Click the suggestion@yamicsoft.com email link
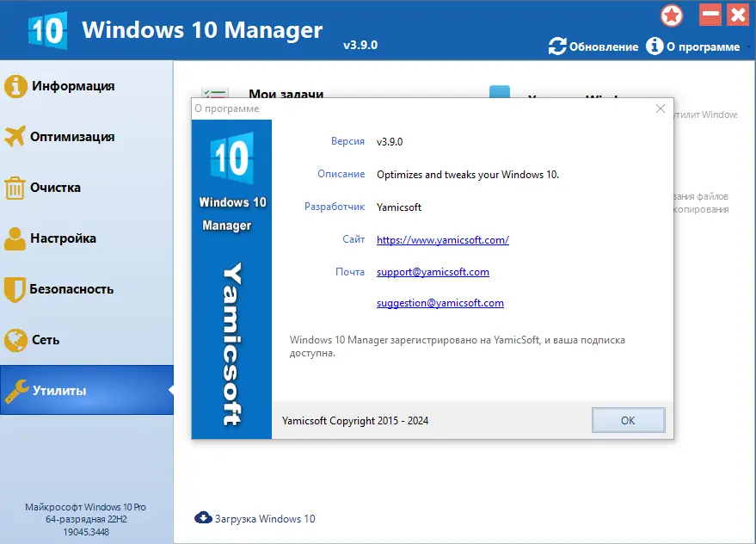The image size is (756, 544). coord(439,303)
